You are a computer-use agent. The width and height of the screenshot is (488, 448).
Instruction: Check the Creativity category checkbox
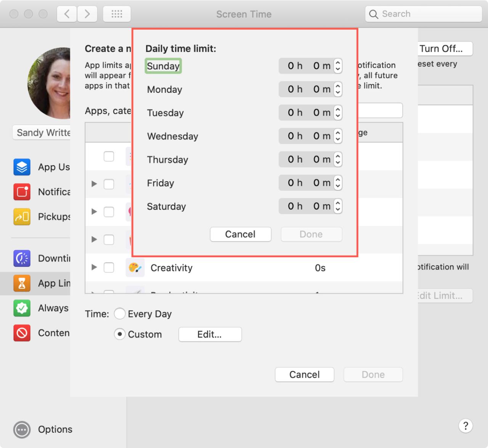(109, 268)
